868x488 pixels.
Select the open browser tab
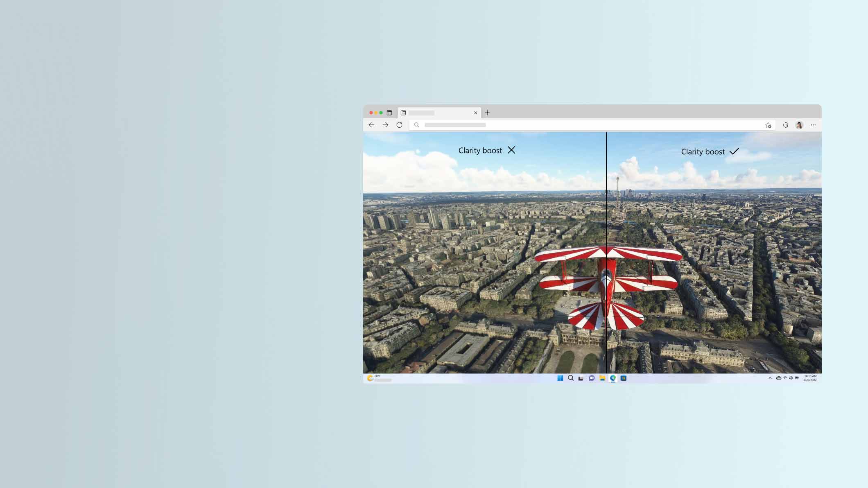click(x=439, y=113)
